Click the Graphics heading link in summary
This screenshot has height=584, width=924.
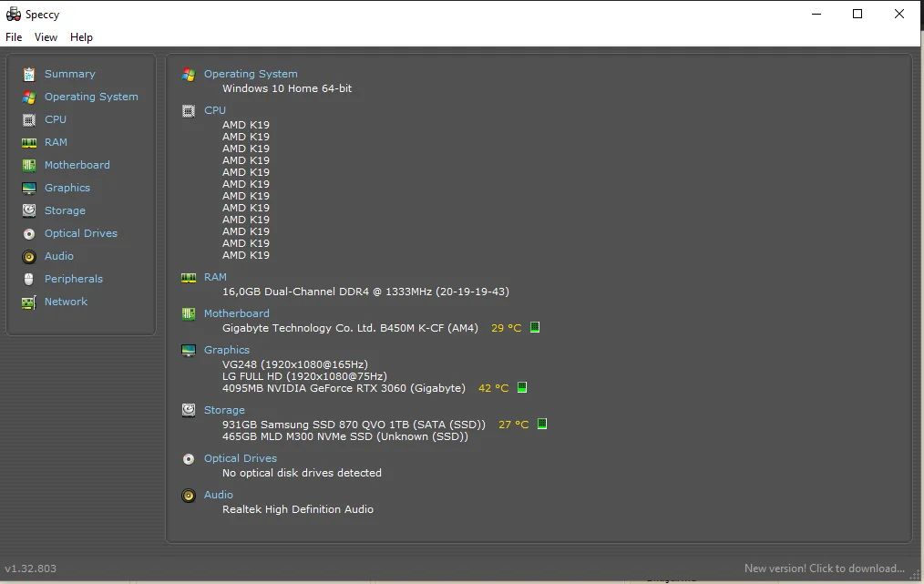227,350
